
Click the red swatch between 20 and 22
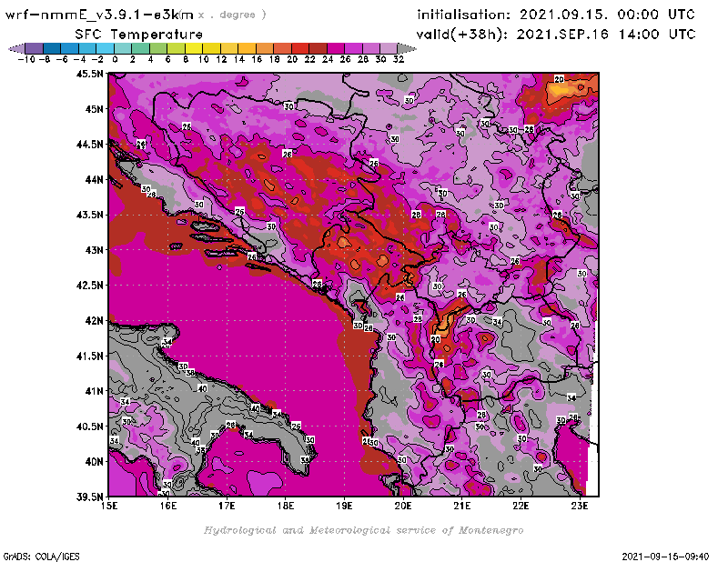(x=299, y=48)
